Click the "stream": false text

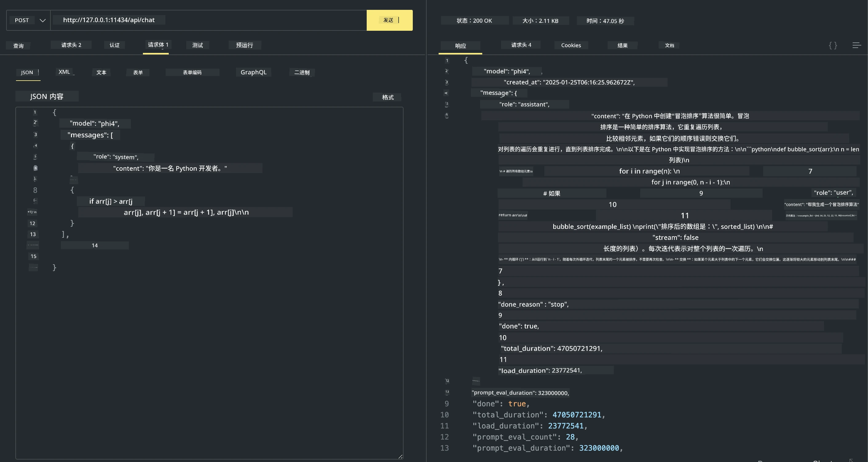click(x=675, y=237)
